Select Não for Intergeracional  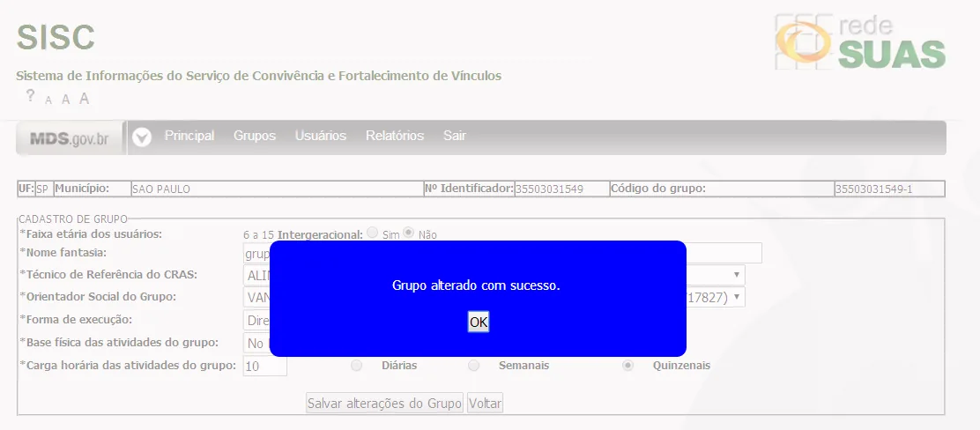(x=409, y=233)
